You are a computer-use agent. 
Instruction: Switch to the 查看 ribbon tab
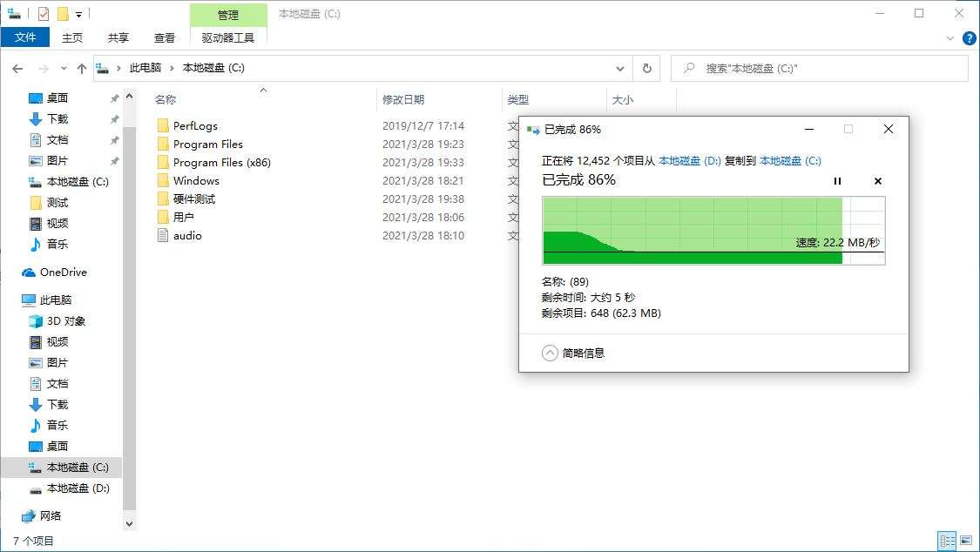(165, 38)
